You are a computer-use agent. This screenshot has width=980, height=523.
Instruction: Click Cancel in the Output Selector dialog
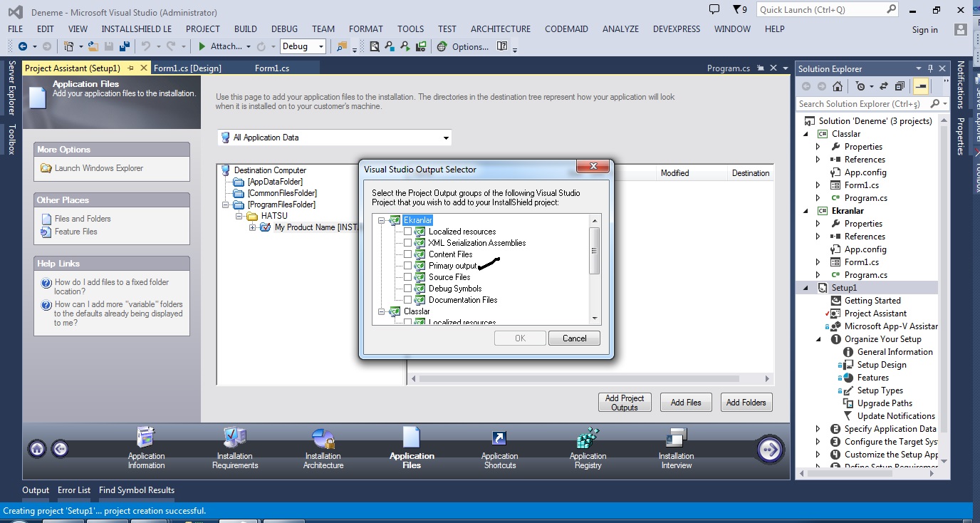574,338
